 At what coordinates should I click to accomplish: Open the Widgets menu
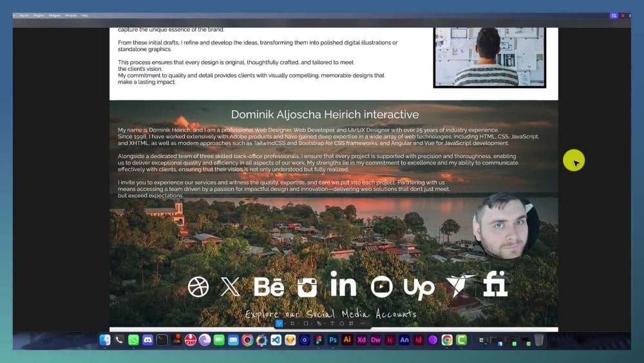click(54, 15)
